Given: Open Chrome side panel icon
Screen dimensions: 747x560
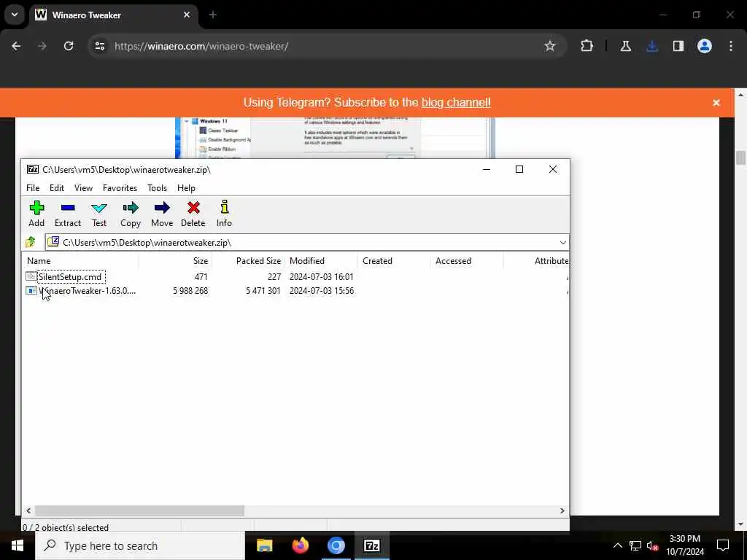Looking at the screenshot, I should point(678,46).
